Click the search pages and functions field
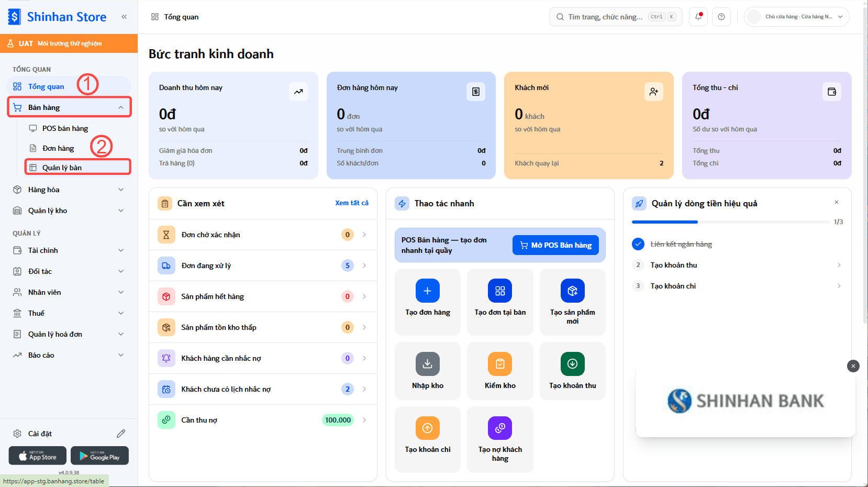The image size is (868, 487). [x=616, y=17]
